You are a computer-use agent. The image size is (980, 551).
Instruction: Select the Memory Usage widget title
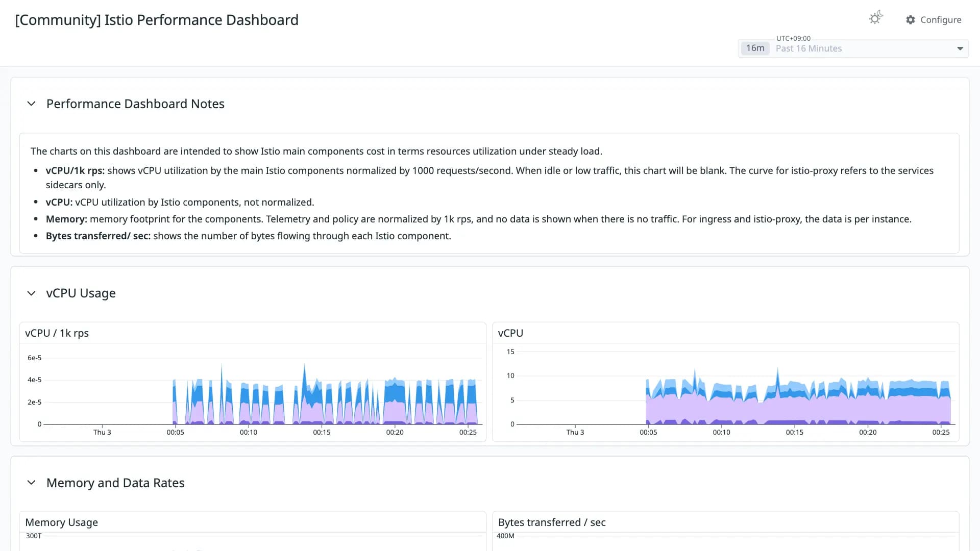pos(61,522)
